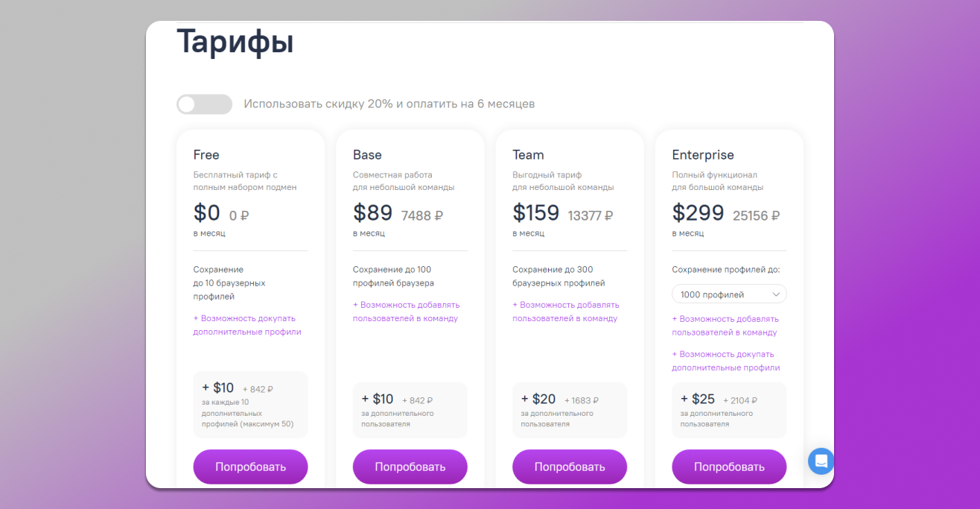Open "Возможность докупать дополнительные профили" in Enterprise
Image resolution: width=980 pixels, height=509 pixels.
726,360
